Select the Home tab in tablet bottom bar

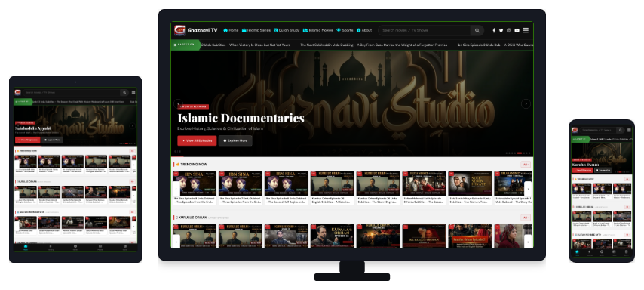click(26, 247)
